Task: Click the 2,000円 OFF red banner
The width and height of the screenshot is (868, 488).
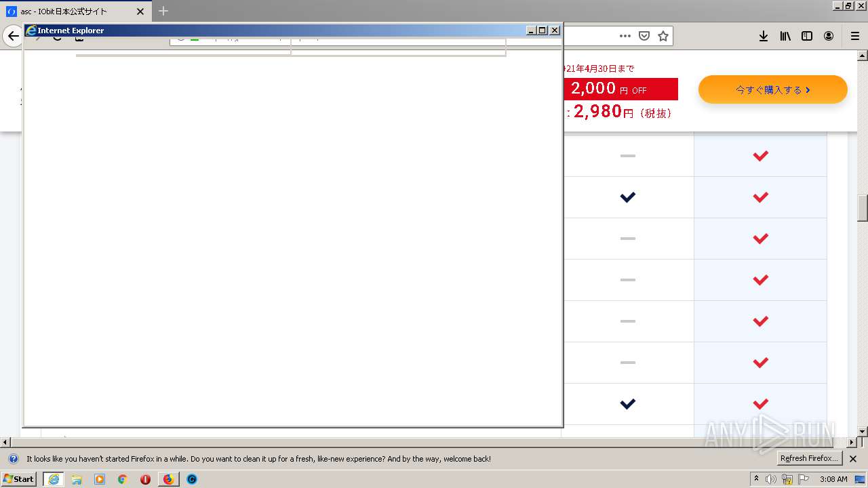Action: [620, 89]
